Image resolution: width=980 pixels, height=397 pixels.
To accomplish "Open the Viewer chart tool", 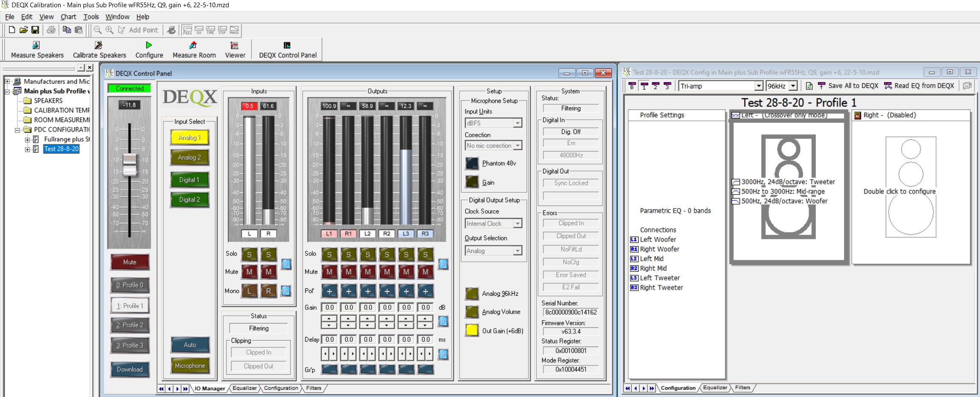I will [235, 50].
